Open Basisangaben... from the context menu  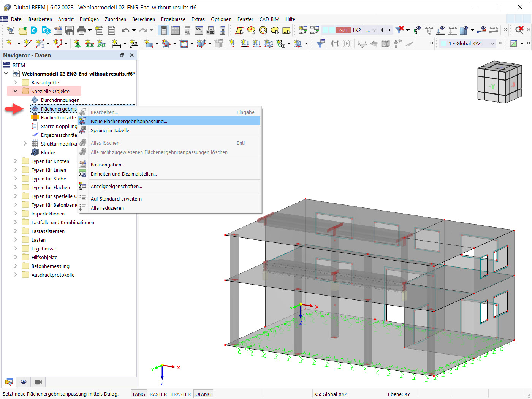169,165
